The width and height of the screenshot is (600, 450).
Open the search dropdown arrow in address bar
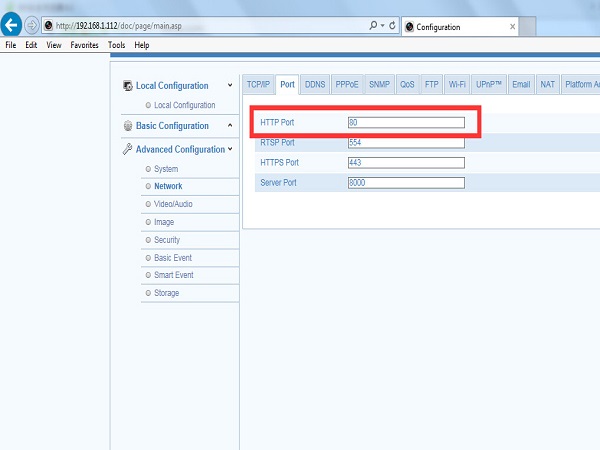[382, 26]
